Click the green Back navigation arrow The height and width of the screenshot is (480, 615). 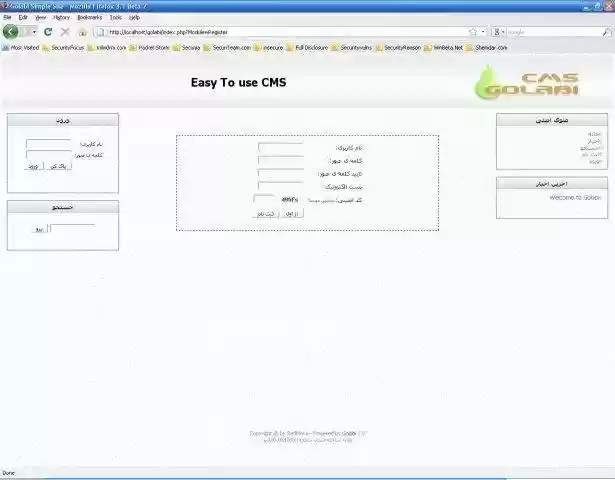tap(11, 32)
